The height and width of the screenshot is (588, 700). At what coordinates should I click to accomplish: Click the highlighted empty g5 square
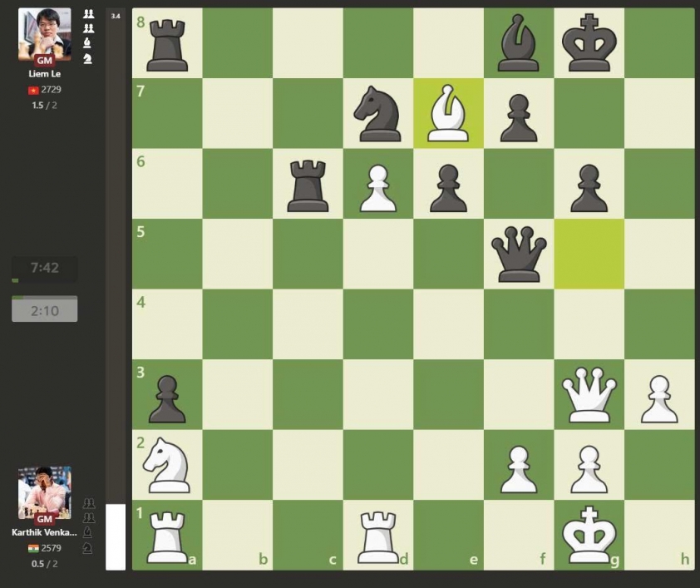(589, 254)
